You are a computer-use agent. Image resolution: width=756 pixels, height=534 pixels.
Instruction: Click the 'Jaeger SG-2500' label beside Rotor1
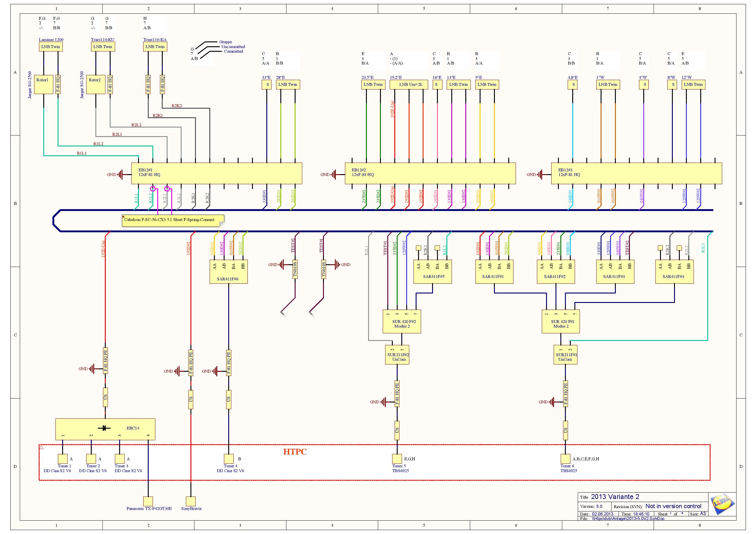click(30, 85)
